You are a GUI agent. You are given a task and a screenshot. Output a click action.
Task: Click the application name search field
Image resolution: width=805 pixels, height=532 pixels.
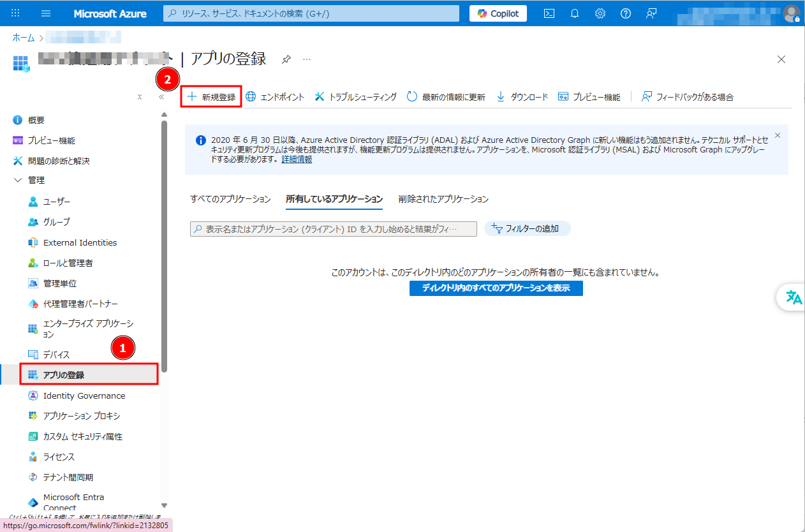[x=333, y=229]
